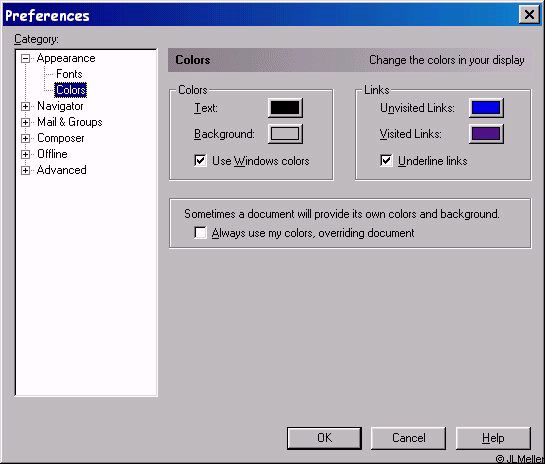Open Help for preferences
This screenshot has width=545, height=464.
coord(493,438)
